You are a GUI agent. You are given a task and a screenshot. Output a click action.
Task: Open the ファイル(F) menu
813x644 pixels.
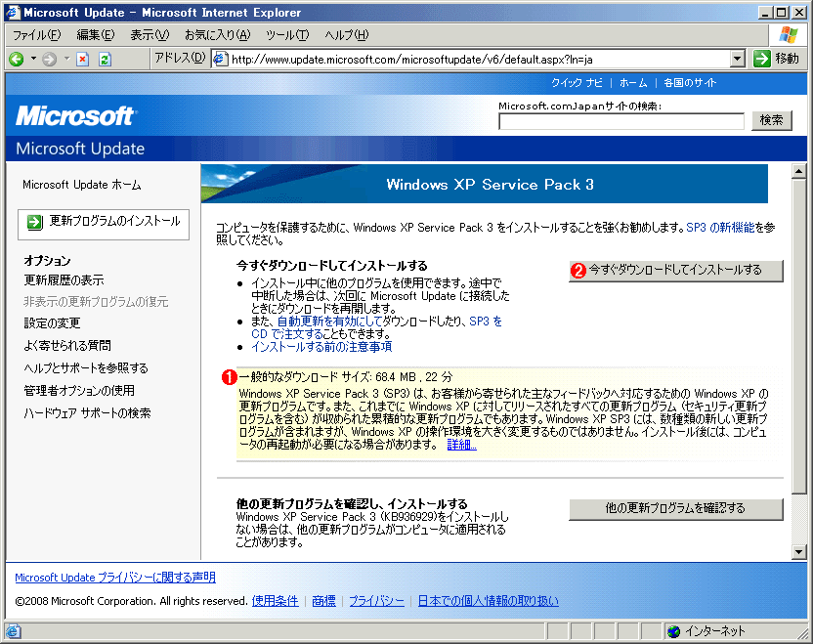(36, 35)
